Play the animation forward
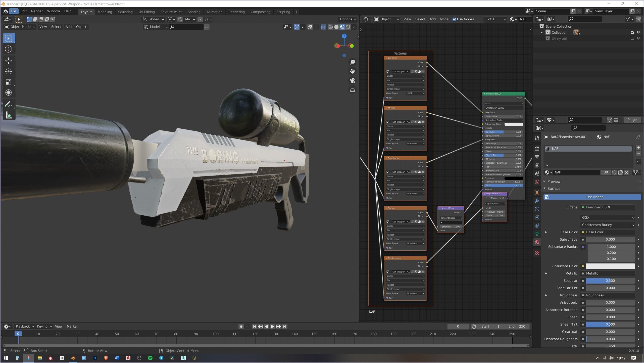 point(272,326)
